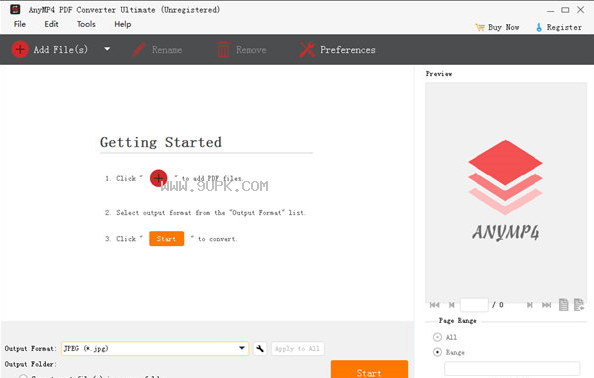Go to next page in preview

[530, 305]
